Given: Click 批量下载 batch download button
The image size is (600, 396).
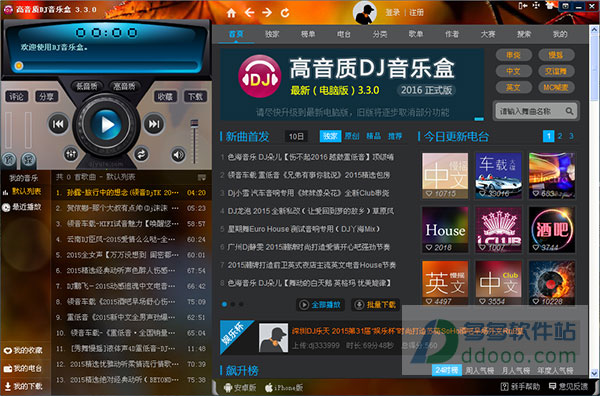Looking at the screenshot, I should click(375, 305).
